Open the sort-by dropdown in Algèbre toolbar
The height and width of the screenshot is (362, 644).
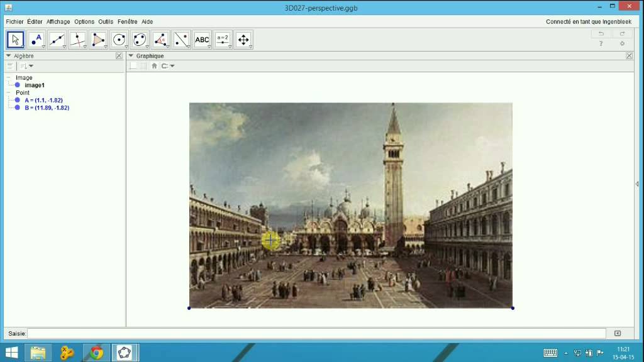26,65
